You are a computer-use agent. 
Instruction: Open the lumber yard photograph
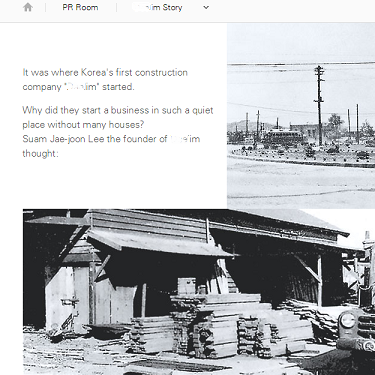[x=199, y=292]
